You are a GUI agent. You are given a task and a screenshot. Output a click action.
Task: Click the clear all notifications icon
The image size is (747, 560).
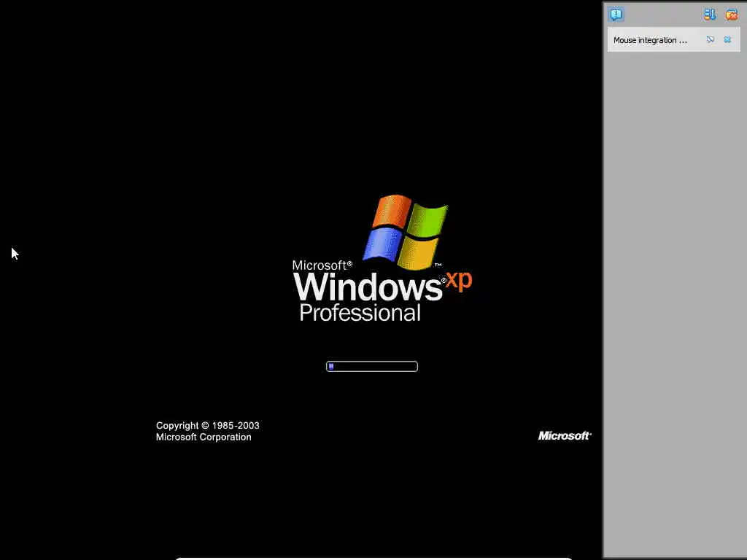pyautogui.click(x=731, y=15)
